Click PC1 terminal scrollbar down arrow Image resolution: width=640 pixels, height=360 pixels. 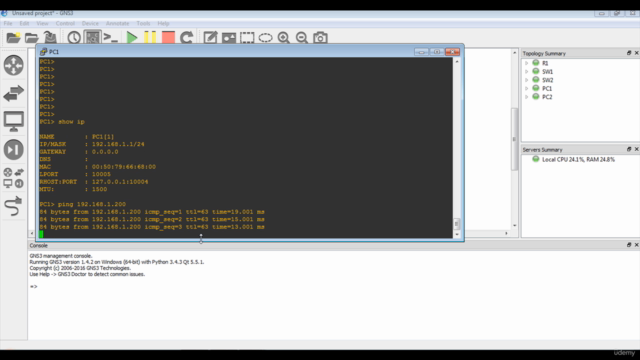coord(457,234)
